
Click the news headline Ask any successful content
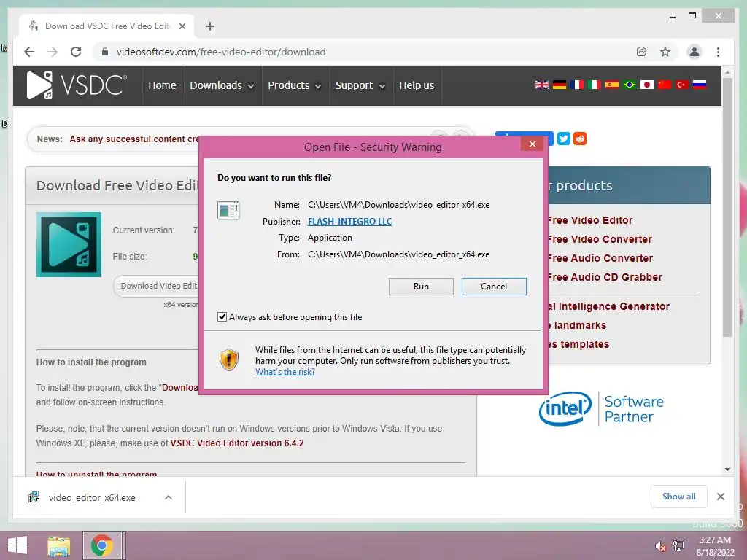point(134,139)
